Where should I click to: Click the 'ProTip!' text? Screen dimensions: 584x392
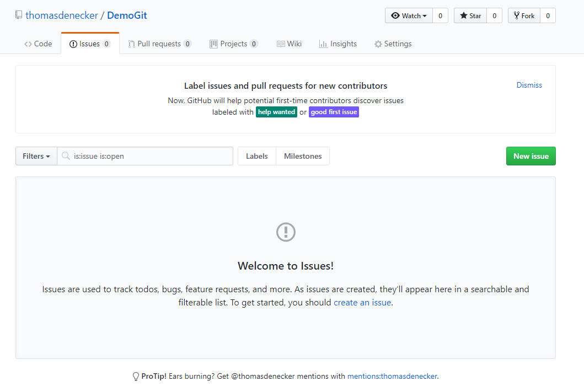click(154, 377)
